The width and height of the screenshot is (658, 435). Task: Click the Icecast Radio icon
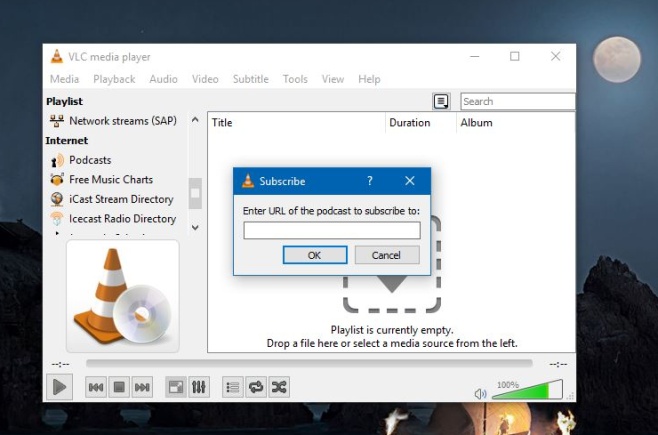coord(57,219)
